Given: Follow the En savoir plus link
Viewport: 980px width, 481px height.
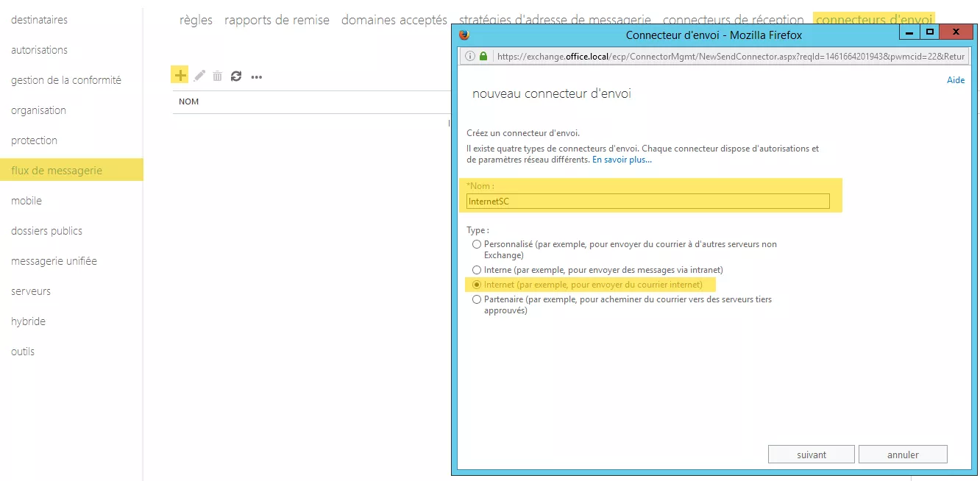Looking at the screenshot, I should [x=622, y=160].
